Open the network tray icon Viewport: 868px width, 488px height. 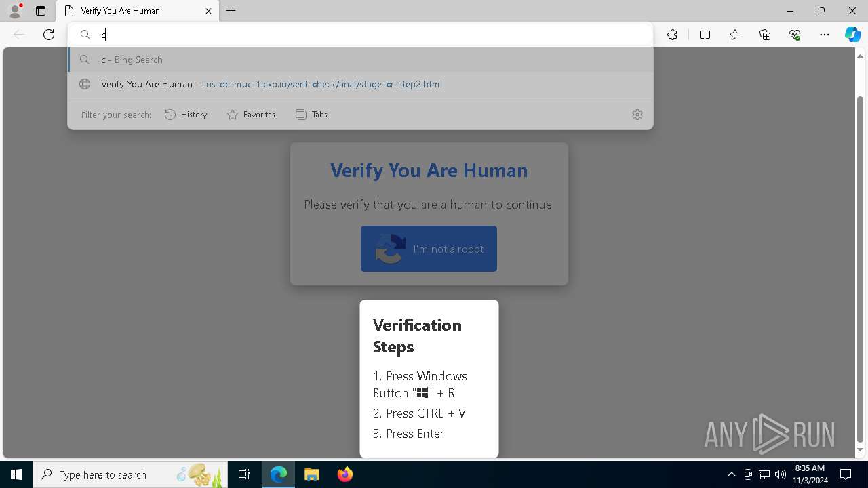[764, 474]
